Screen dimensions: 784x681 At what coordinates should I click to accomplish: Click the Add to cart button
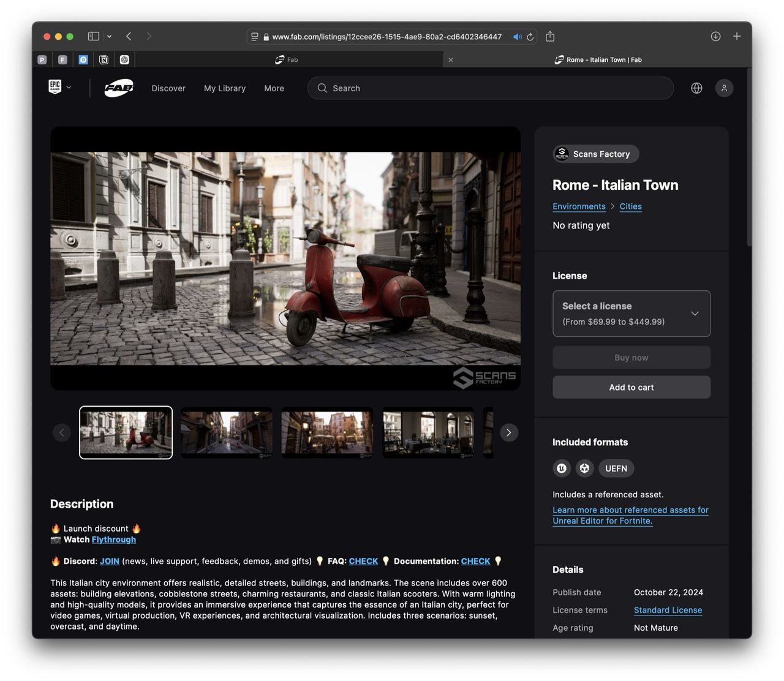pos(631,387)
